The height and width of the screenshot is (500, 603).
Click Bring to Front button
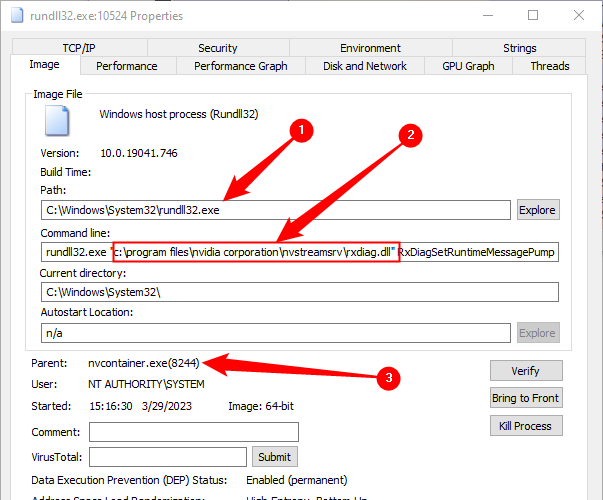[x=526, y=398]
